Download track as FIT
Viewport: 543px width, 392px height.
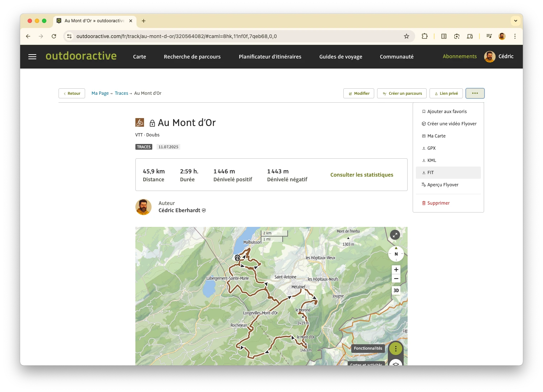[x=448, y=173]
